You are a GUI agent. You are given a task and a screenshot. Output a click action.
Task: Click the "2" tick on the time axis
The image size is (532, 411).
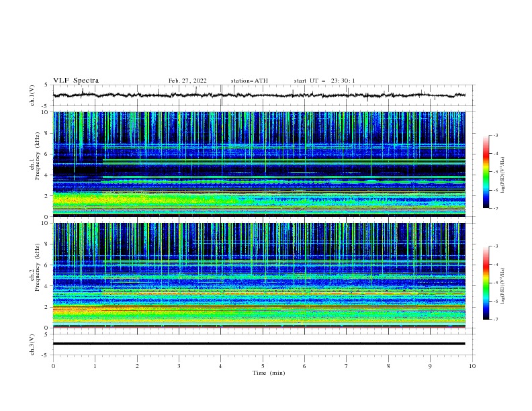[137, 366]
